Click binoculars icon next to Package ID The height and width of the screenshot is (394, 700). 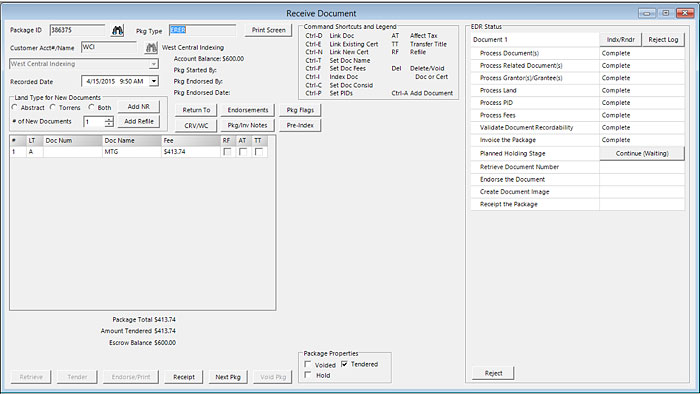click(x=117, y=30)
